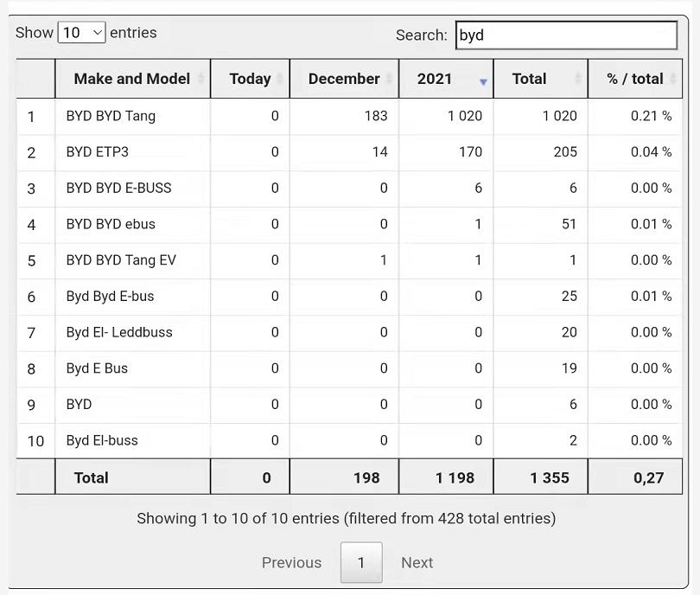Select the BYD BYD ebus row name

[111, 224]
